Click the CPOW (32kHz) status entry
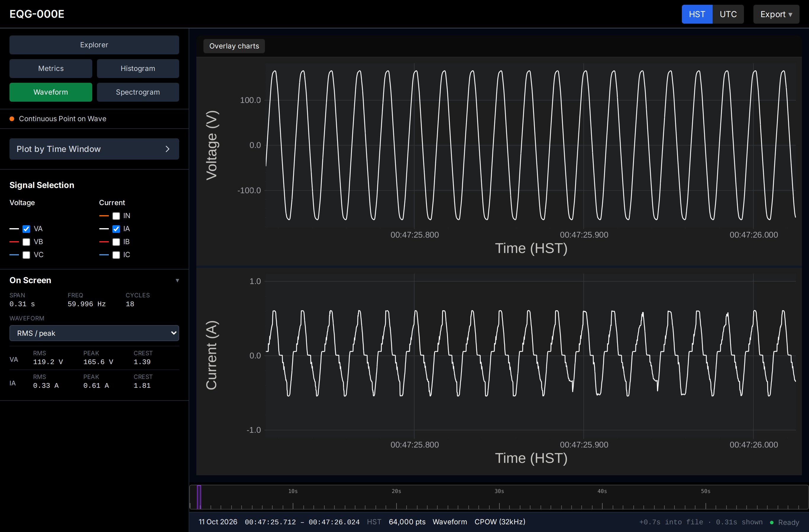The height and width of the screenshot is (532, 809). (x=500, y=522)
